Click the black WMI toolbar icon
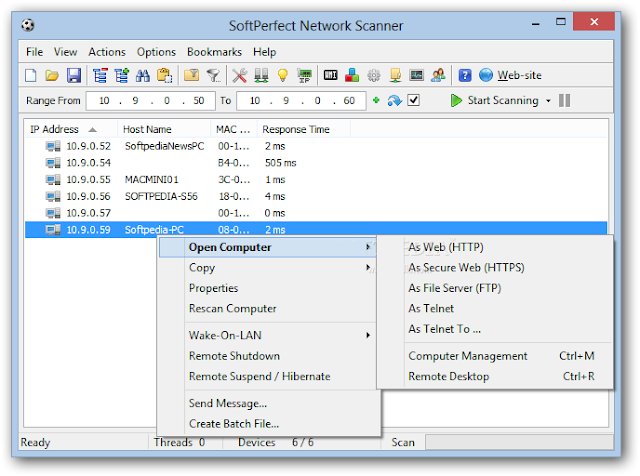The width and height of the screenshot is (640, 476). click(x=330, y=75)
